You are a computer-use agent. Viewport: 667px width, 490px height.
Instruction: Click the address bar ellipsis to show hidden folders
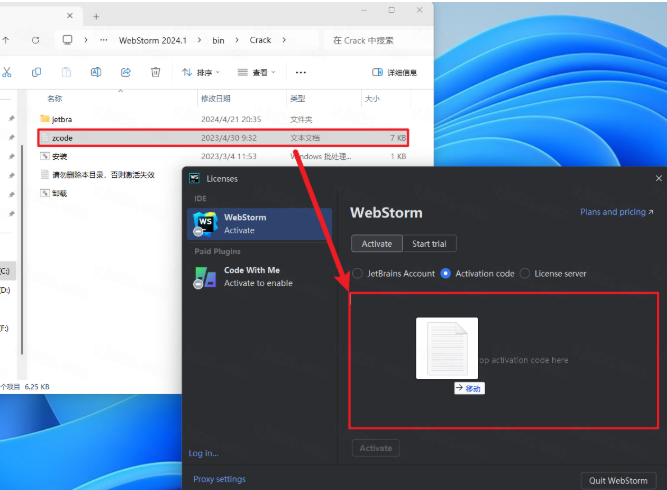pos(104,40)
